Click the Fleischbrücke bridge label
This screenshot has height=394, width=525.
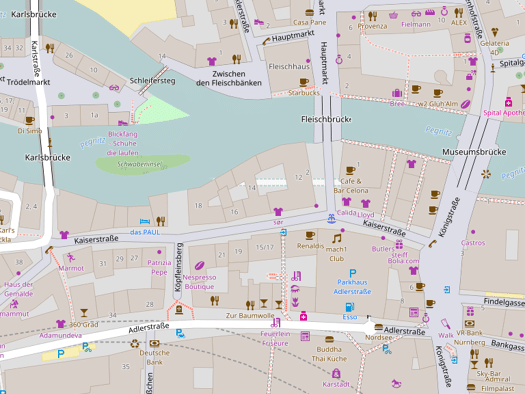point(326,119)
